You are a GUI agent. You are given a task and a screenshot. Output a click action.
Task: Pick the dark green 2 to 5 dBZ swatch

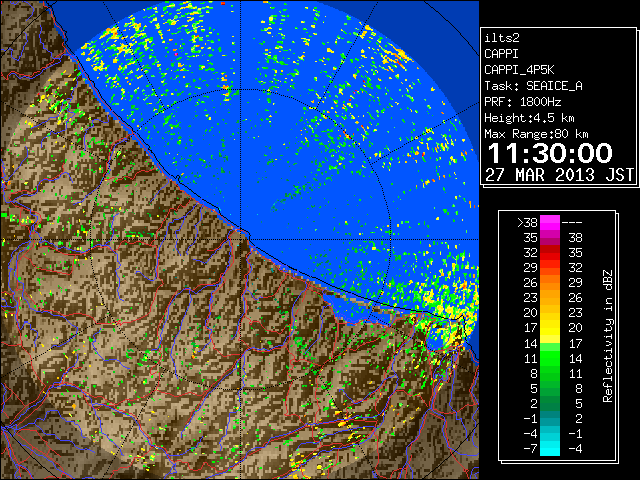pos(550,403)
